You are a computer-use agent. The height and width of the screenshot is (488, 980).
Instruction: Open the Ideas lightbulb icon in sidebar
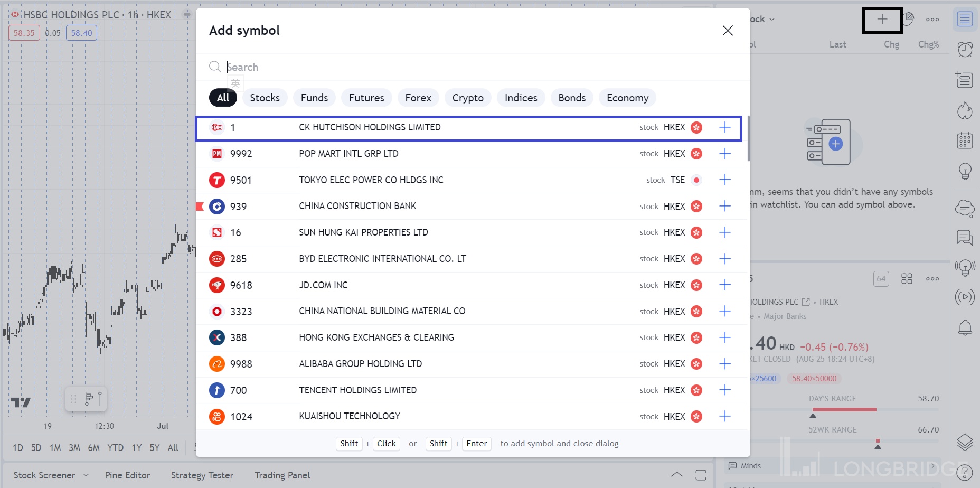click(965, 171)
